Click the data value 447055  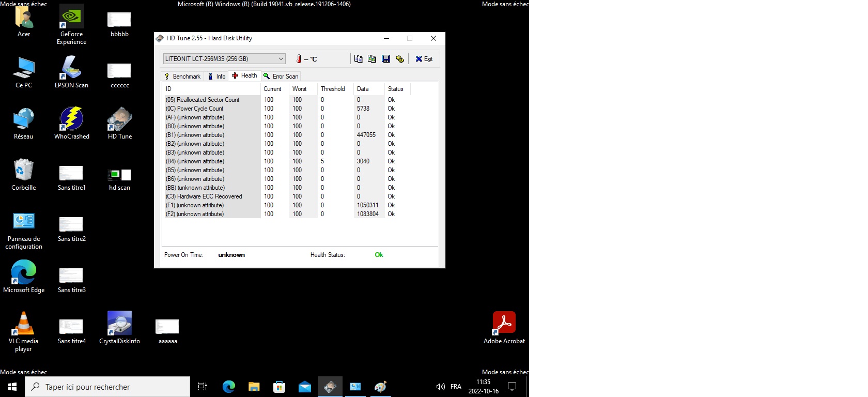coord(366,135)
